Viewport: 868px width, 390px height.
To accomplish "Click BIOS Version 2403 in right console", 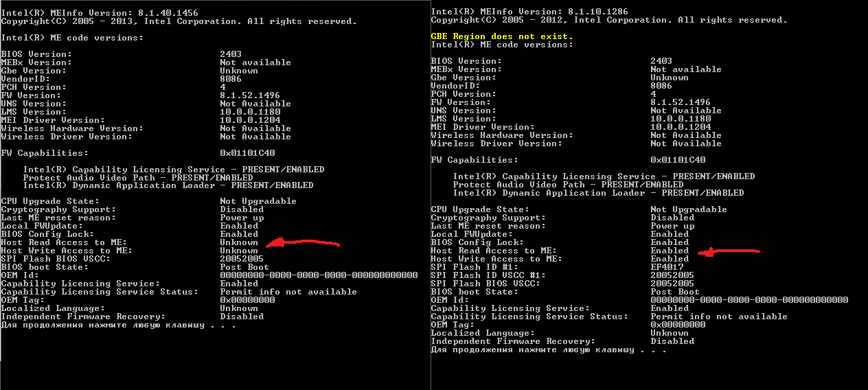I will 661,61.
